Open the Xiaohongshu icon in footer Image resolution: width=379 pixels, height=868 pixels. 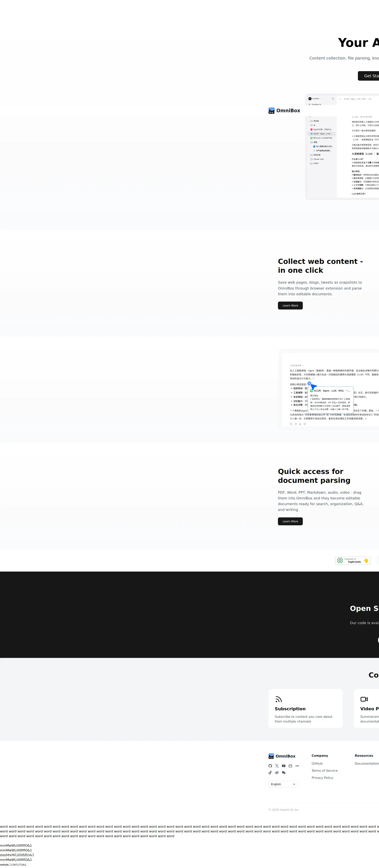[297, 766]
